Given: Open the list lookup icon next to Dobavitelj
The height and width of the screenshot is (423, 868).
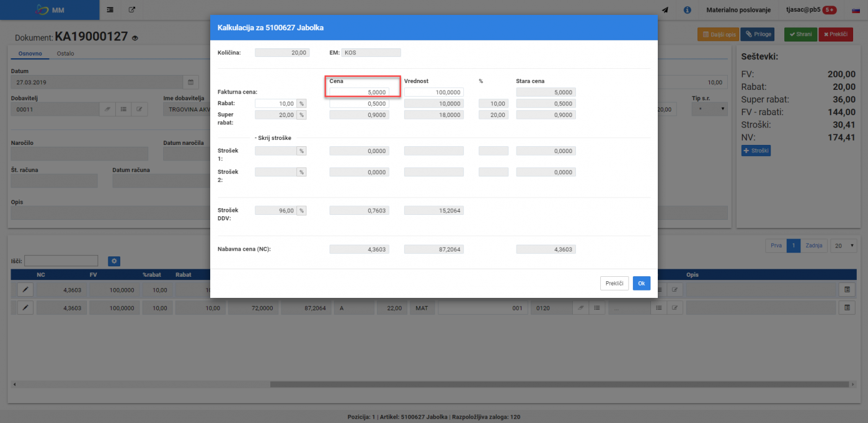Looking at the screenshot, I should 123,109.
